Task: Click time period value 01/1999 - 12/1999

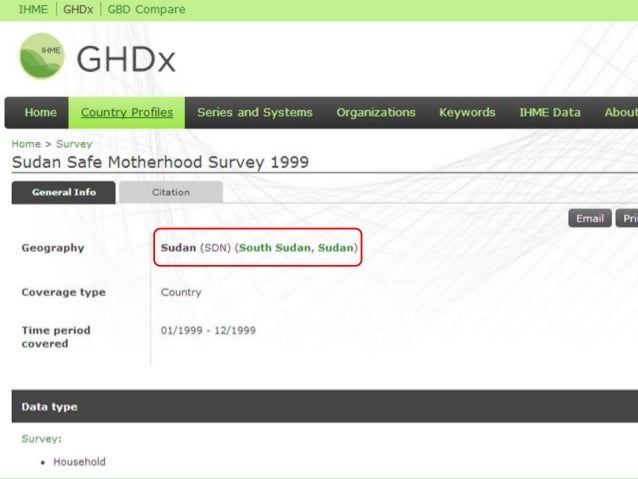Action: 208,330
